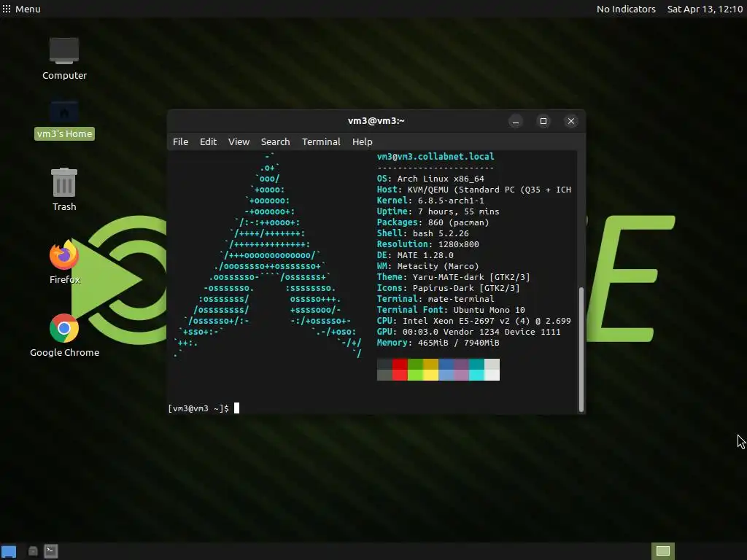Click the Memory: 465MiB / 7940MiB line
This screenshot has height=560, width=747.
[x=438, y=343]
